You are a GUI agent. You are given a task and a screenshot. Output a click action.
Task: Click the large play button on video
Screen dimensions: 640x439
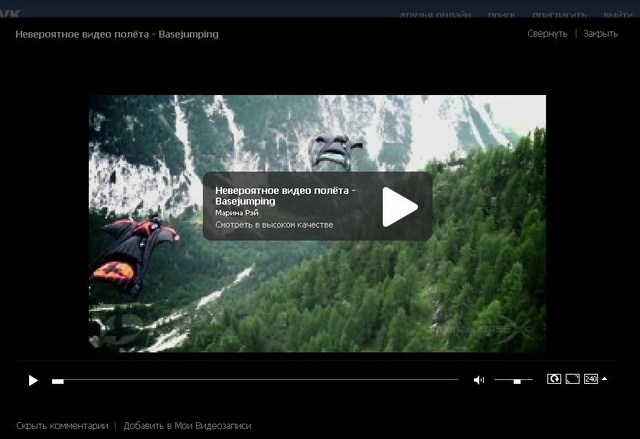pyautogui.click(x=399, y=206)
